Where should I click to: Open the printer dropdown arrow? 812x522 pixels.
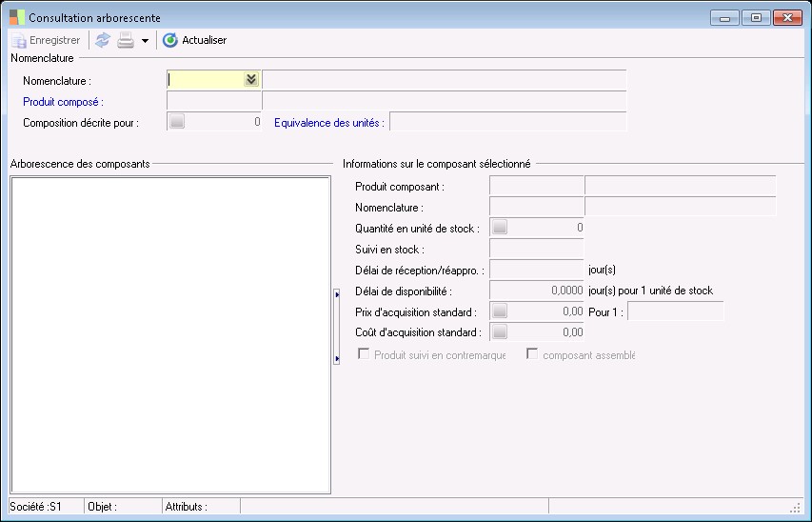(145, 40)
